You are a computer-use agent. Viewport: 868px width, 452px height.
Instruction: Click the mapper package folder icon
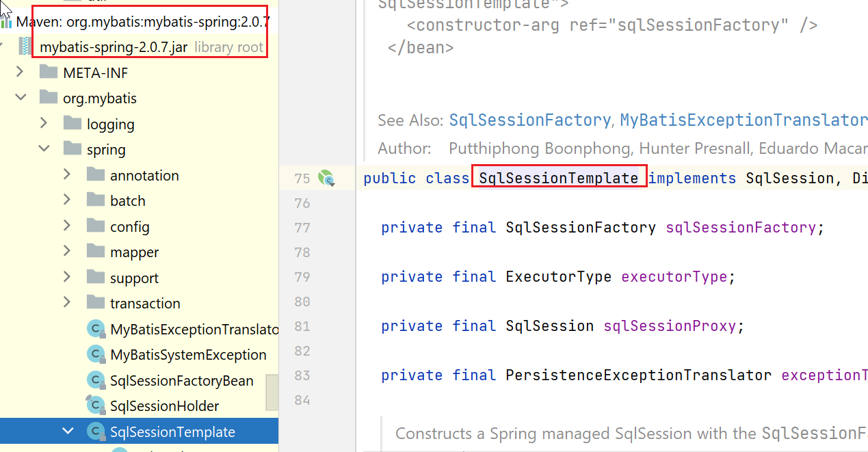click(x=96, y=252)
